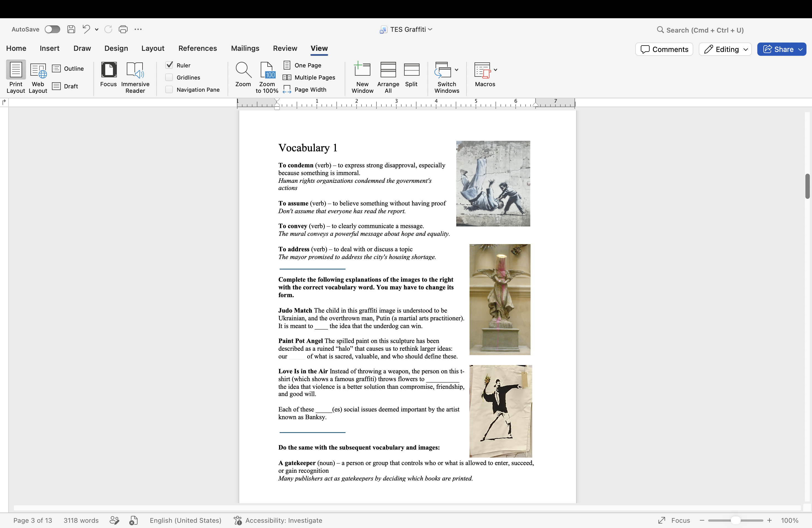
Task: Select the flower thrower t-shirt image
Action: click(500, 411)
